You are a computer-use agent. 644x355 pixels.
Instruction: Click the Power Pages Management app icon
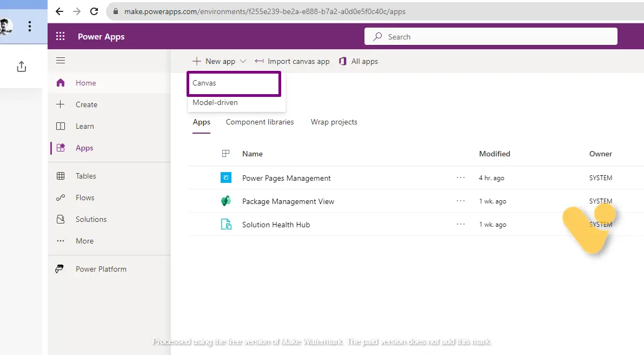click(x=226, y=177)
